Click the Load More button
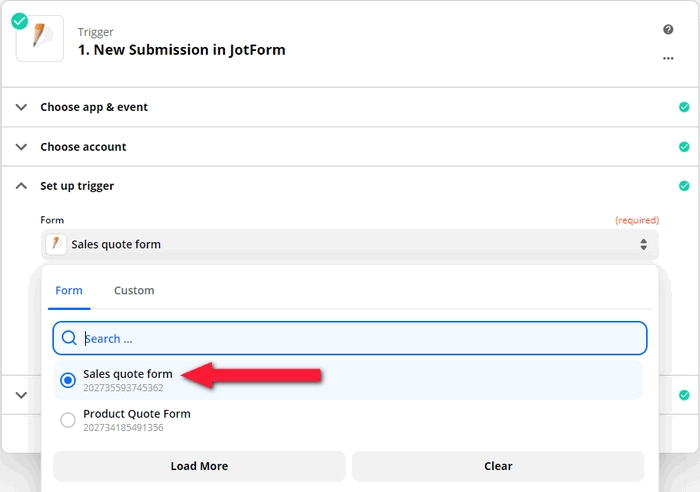Screen dimensions: 700x492 tap(199, 466)
